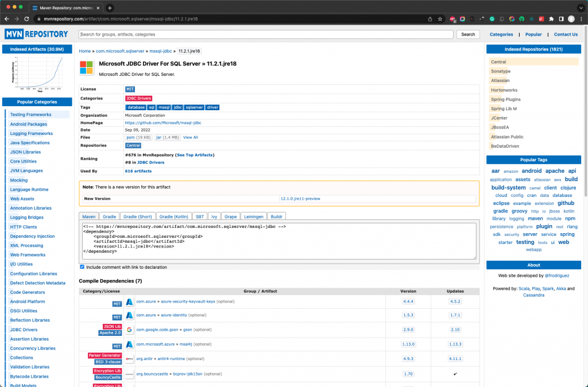Open the puzzle-piece Extensions menu
The image size is (588, 387).
click(551, 19)
